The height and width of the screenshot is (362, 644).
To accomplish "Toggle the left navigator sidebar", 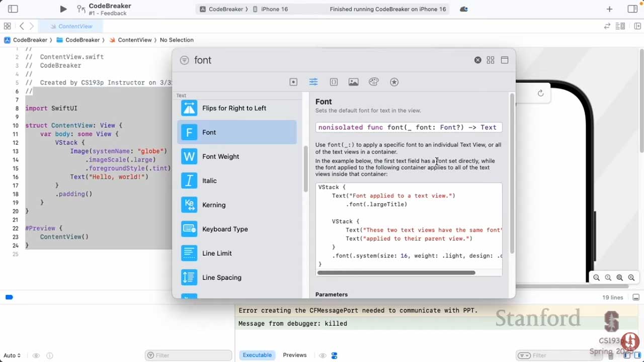I will pos(13,9).
